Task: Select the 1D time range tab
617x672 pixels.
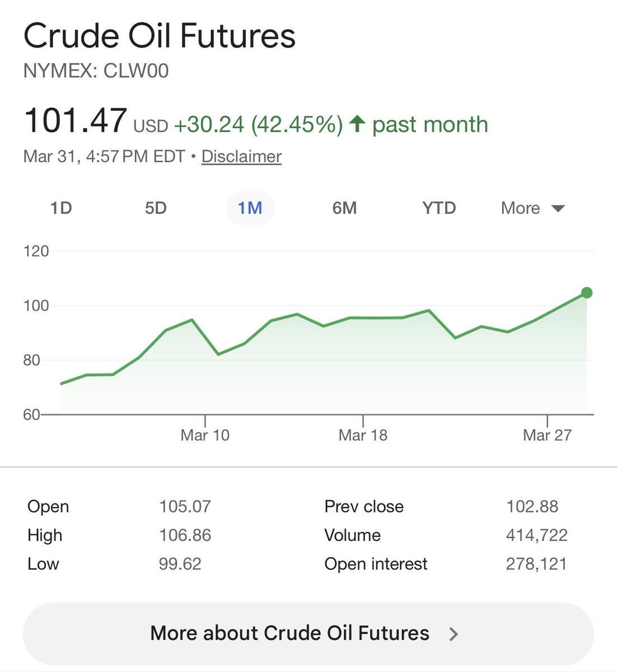Action: pos(61,208)
